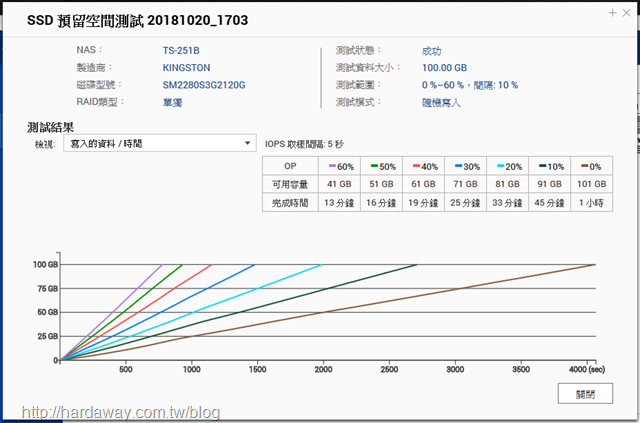Select the green 50% OP legend
The image size is (640, 423).
382,166
